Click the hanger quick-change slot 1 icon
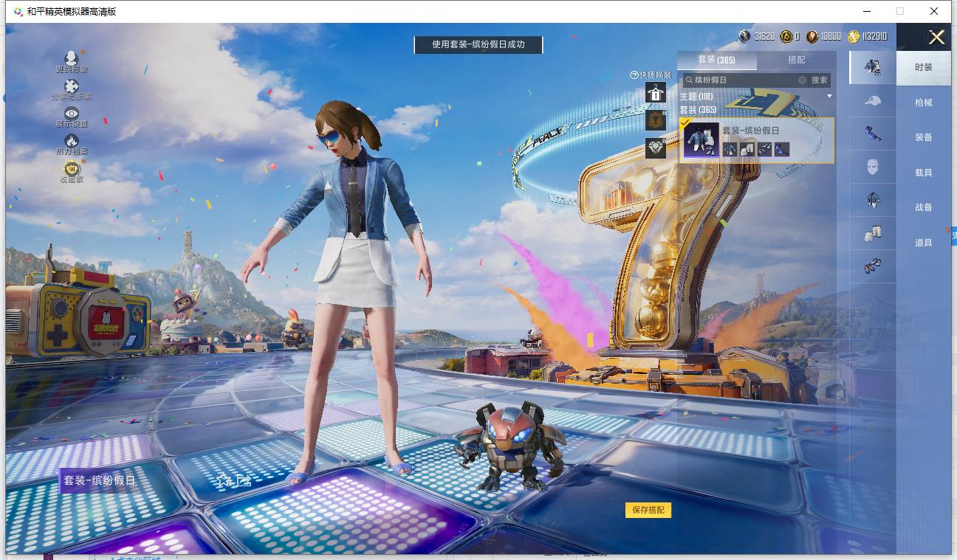The height and width of the screenshot is (560, 957). (x=655, y=92)
